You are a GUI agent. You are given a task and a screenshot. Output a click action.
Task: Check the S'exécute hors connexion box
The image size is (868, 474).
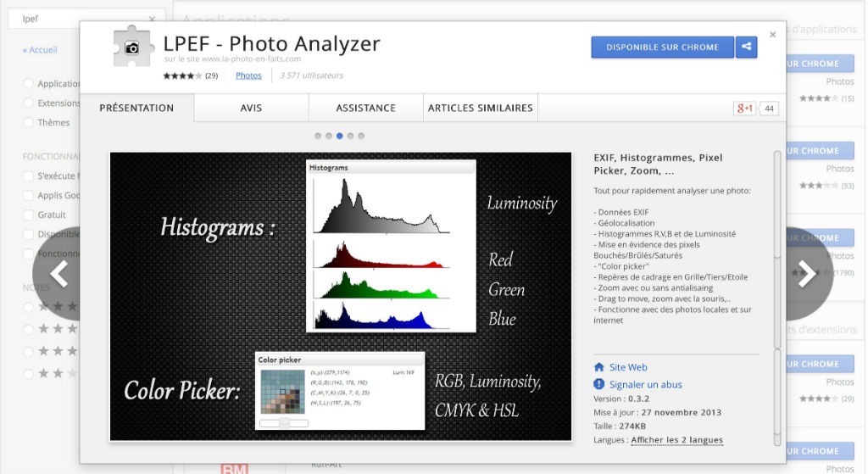[28, 176]
